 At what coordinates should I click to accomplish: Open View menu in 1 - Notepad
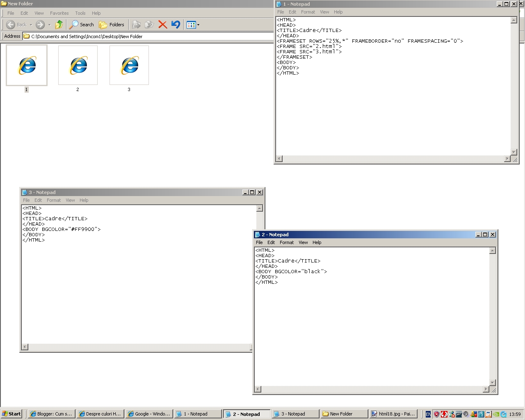pos(324,12)
